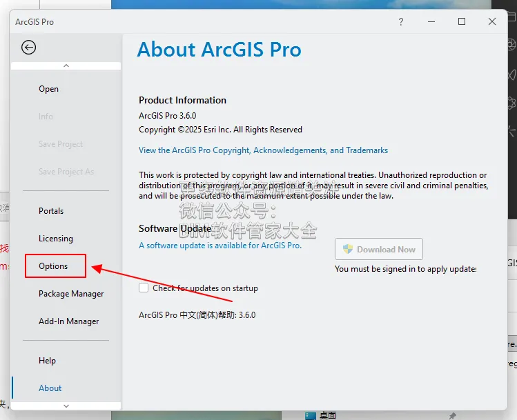Go back using the circled arrow icon
Image resolution: width=517 pixels, height=420 pixels.
pyautogui.click(x=29, y=48)
